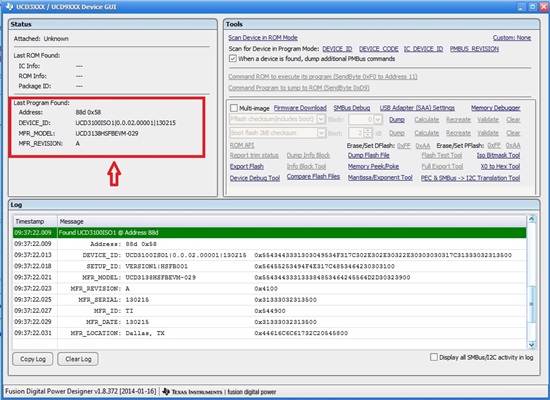Screen dimensions: 550x400
Task: Click the Address value 88d 0x58 in Status
Action: coord(88,112)
